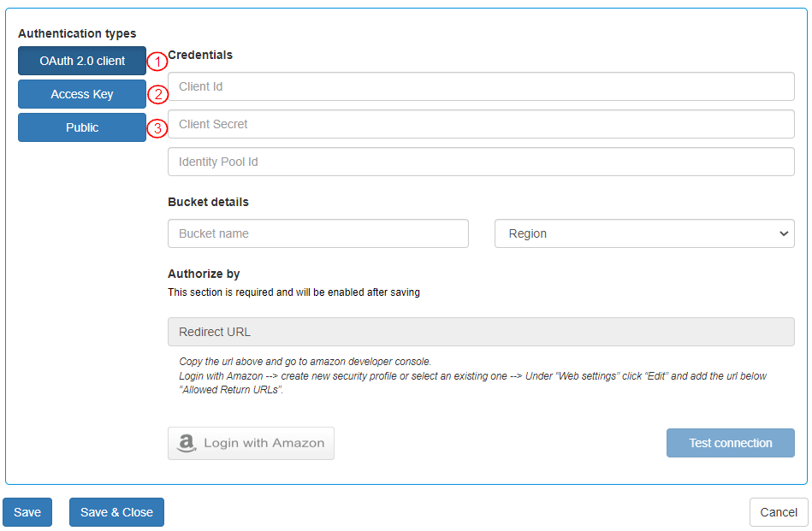Switch to the Access Key authentication type
Viewport: 812px width, 531px height.
[81, 94]
